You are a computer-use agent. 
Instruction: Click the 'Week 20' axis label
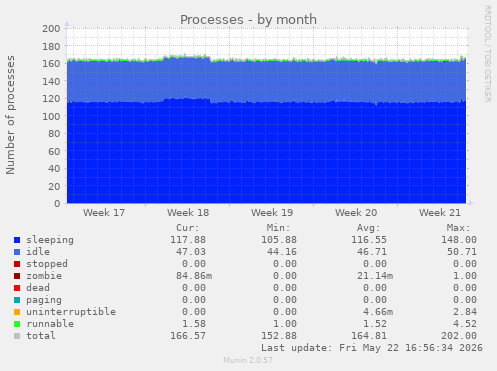pos(356,213)
